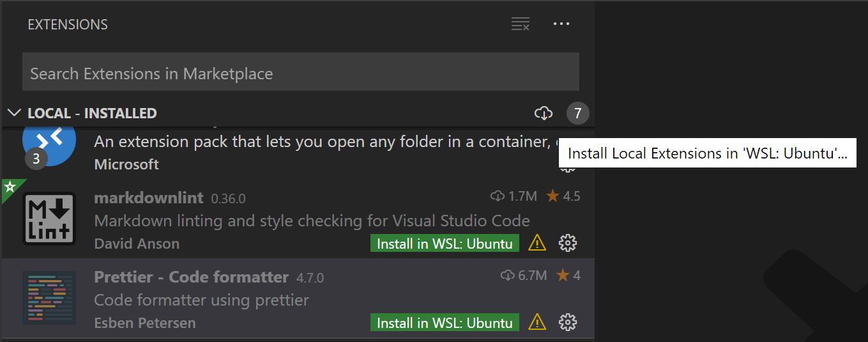
Task: Click the green recommended star badge
Action: (x=10, y=188)
